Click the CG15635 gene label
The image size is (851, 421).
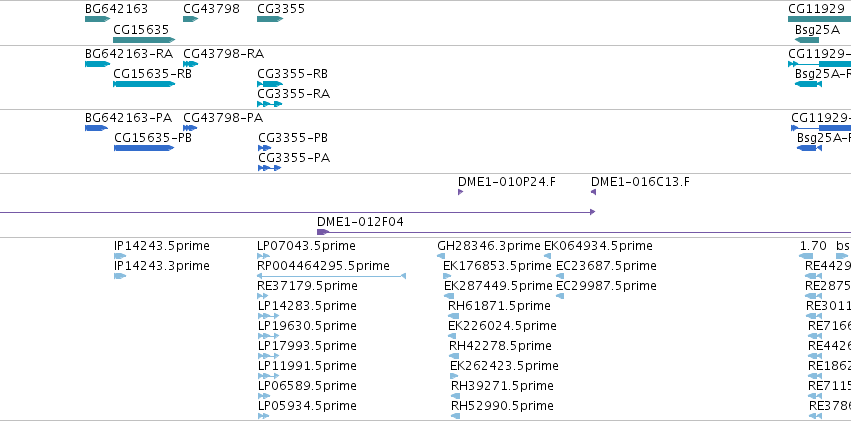click(141, 29)
